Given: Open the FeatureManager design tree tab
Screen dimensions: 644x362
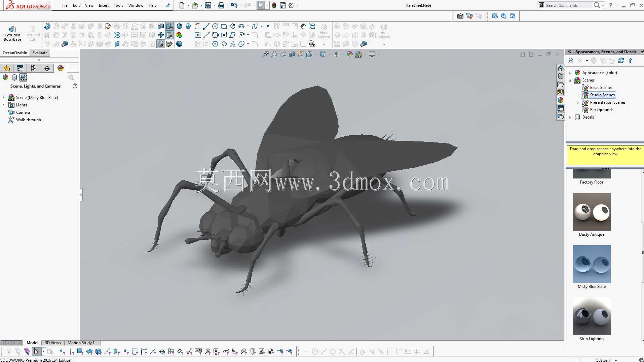Looking at the screenshot, I should pos(7,68).
